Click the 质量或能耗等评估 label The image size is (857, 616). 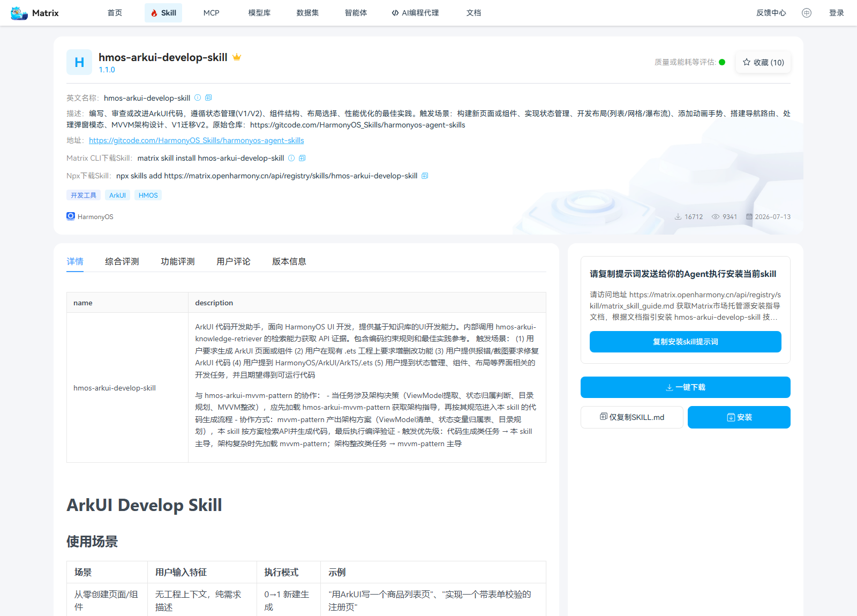pos(685,62)
